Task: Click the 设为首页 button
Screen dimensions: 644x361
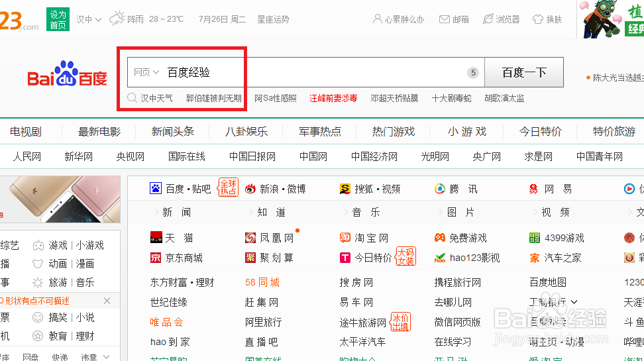Action: [x=58, y=19]
